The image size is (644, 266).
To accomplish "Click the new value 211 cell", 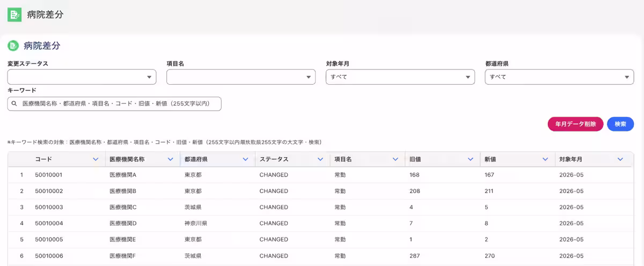I will click(489, 191).
